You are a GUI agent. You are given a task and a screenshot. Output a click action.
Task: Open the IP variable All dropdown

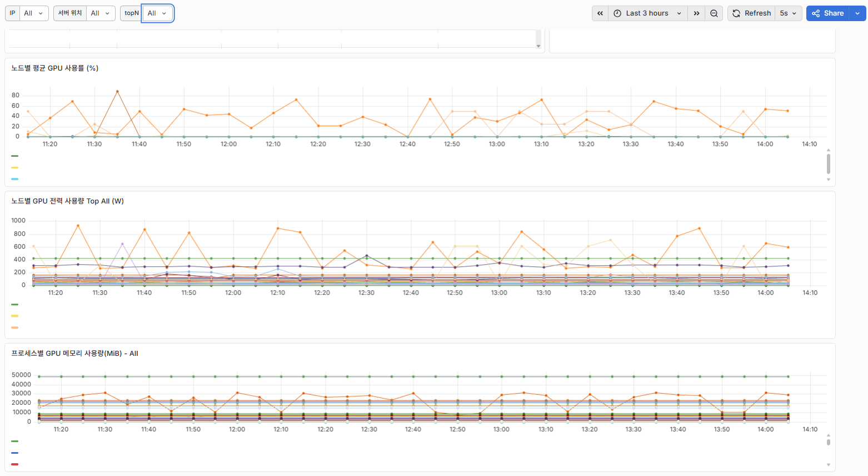tap(34, 13)
